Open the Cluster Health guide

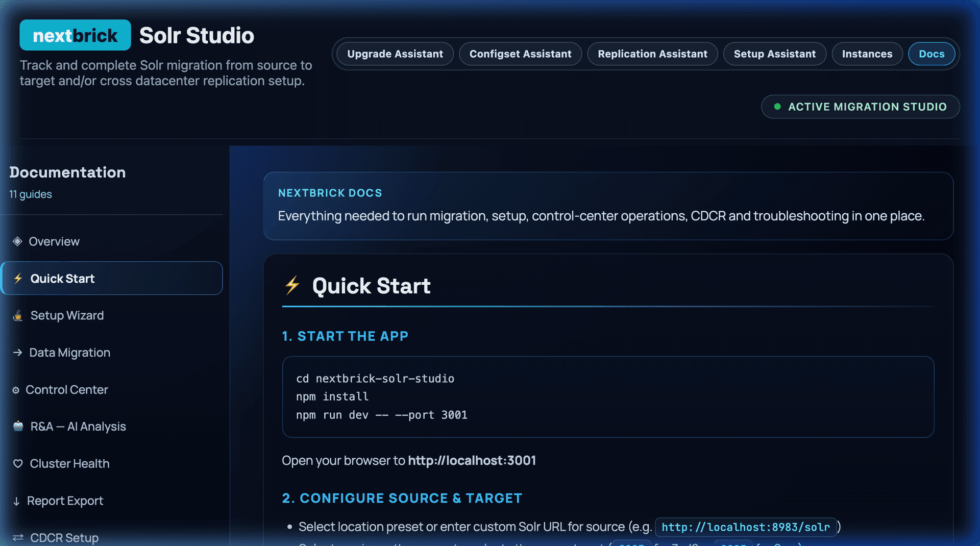click(112, 464)
